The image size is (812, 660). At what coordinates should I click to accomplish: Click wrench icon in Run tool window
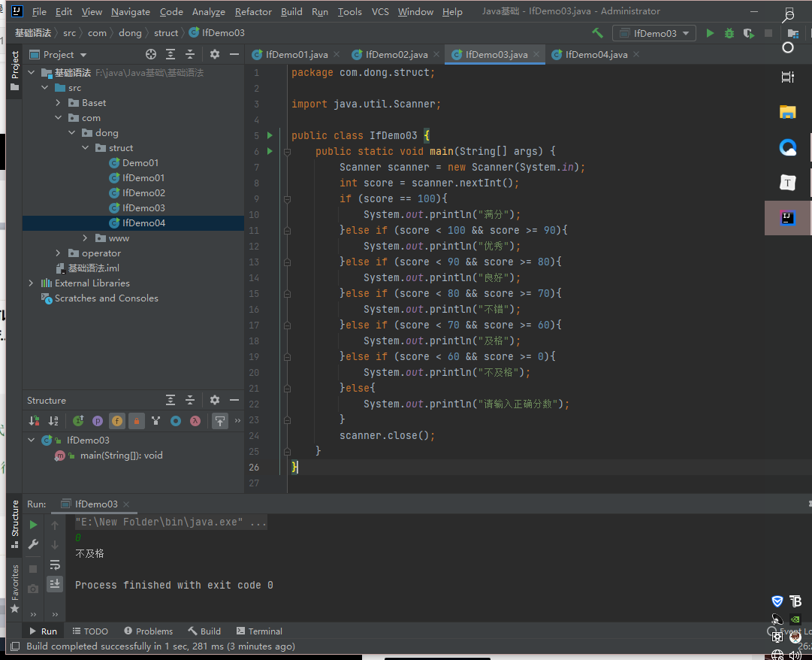coord(33,544)
